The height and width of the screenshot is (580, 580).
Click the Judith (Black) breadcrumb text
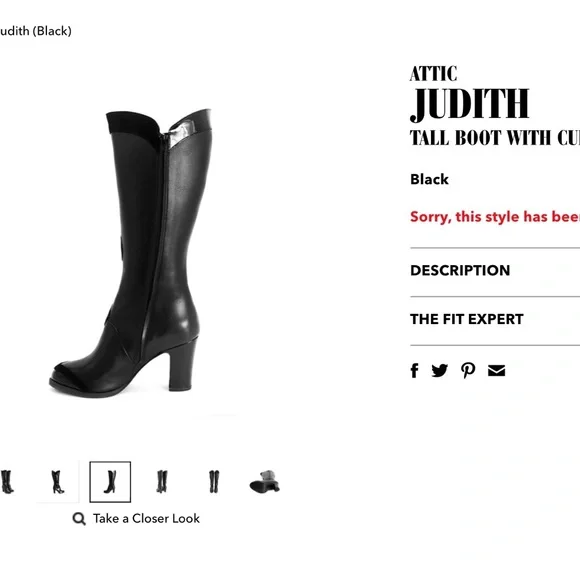point(36,31)
